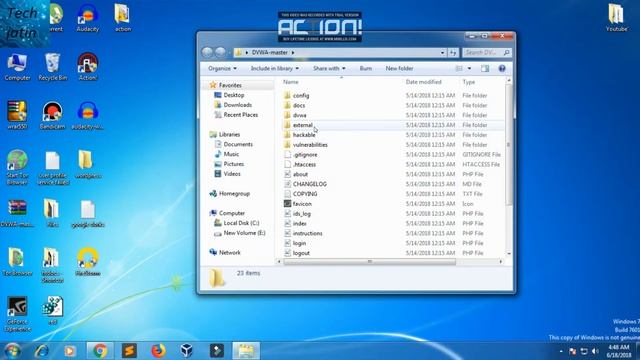This screenshot has width=640, height=360.
Task: Select Homegroup in the navigation pane
Action: (x=234, y=193)
